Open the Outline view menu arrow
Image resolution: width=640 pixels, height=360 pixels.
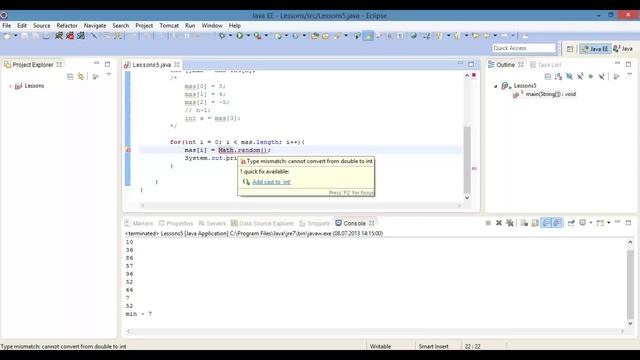629,75
